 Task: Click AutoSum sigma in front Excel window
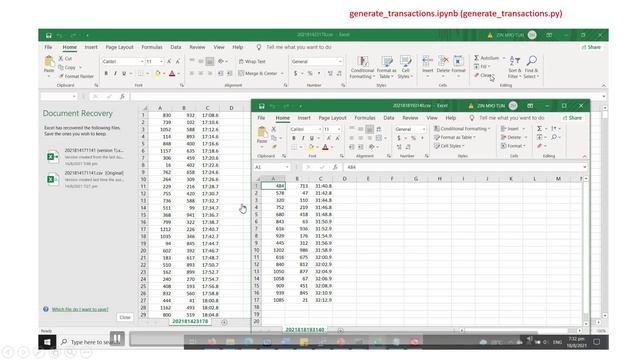[x=539, y=129]
